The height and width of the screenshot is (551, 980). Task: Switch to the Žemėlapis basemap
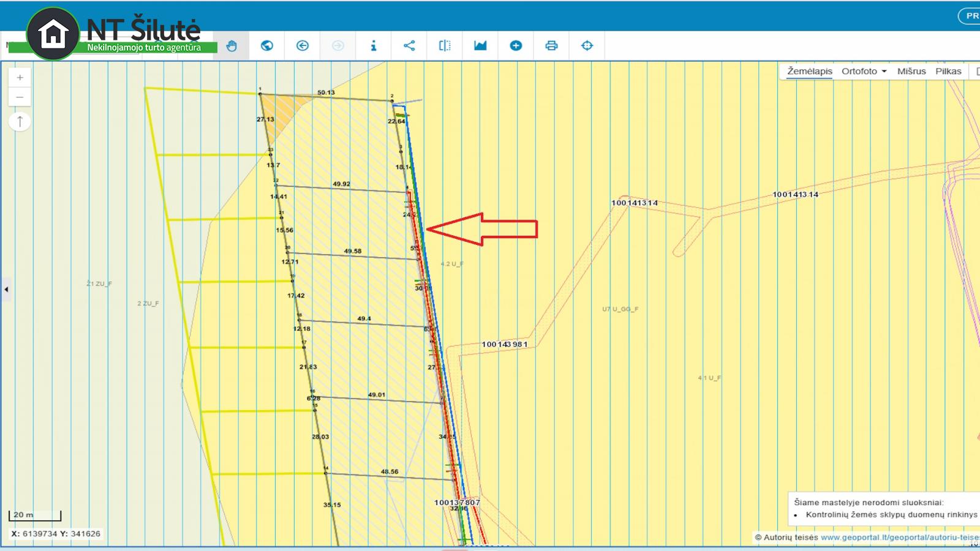[810, 71]
